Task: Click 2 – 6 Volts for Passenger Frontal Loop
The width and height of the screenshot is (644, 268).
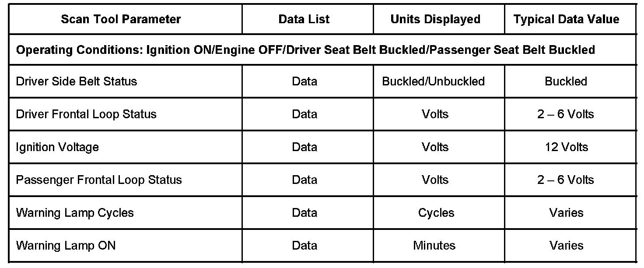Action: (x=566, y=180)
